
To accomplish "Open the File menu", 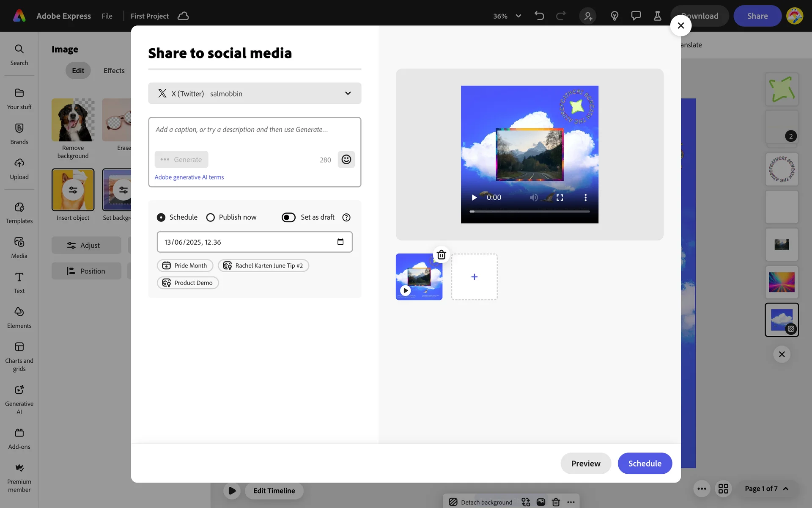I will 107,16.
